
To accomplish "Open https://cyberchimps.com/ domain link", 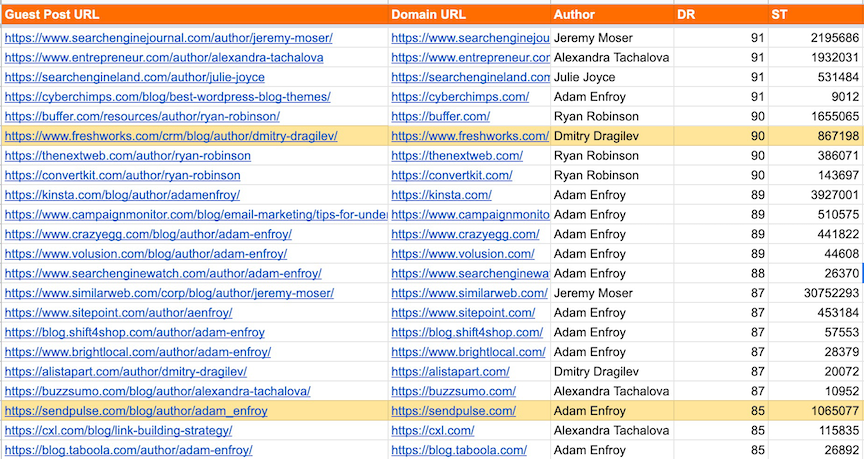I will click(x=460, y=97).
